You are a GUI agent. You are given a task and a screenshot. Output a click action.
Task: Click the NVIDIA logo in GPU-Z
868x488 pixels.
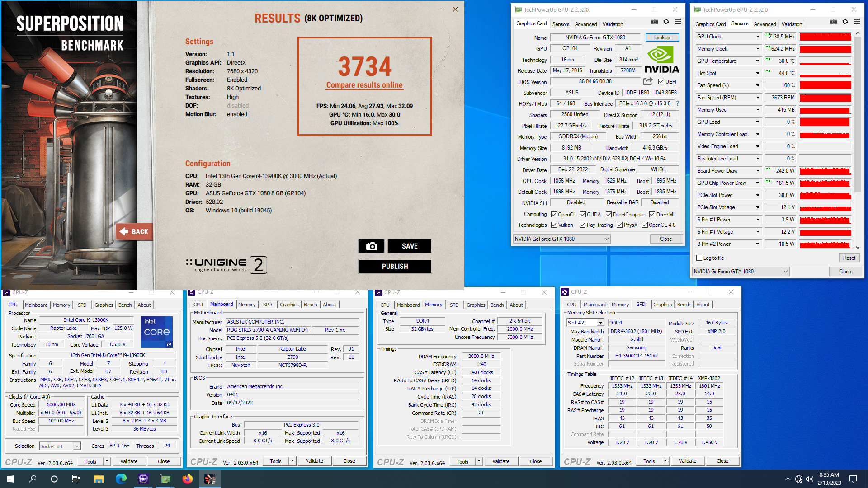point(662,60)
